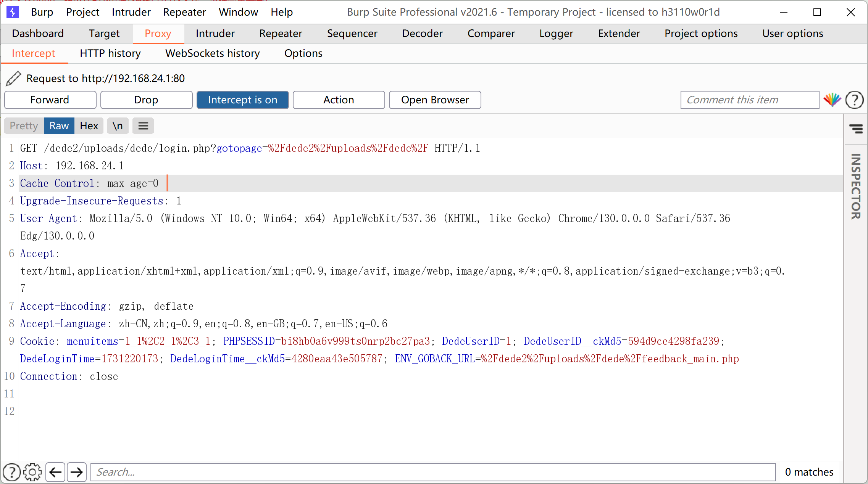Image resolution: width=868 pixels, height=484 pixels.
Task: Focus the Search input field
Action: click(x=433, y=472)
